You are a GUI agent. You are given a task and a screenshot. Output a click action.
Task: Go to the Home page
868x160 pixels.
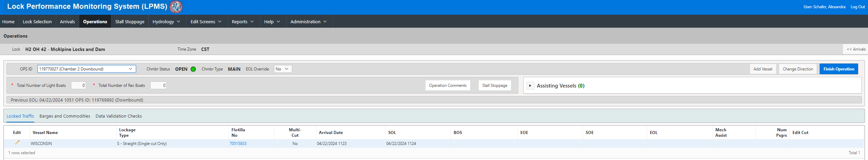click(x=9, y=22)
